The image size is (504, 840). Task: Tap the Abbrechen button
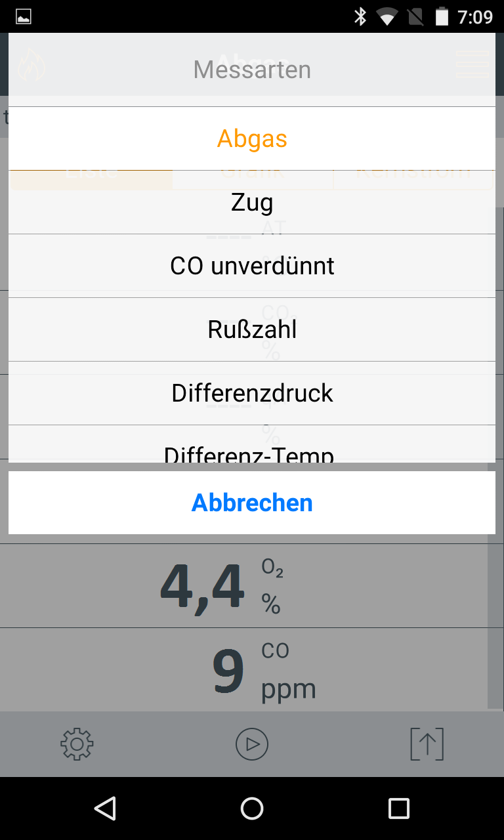click(x=252, y=503)
